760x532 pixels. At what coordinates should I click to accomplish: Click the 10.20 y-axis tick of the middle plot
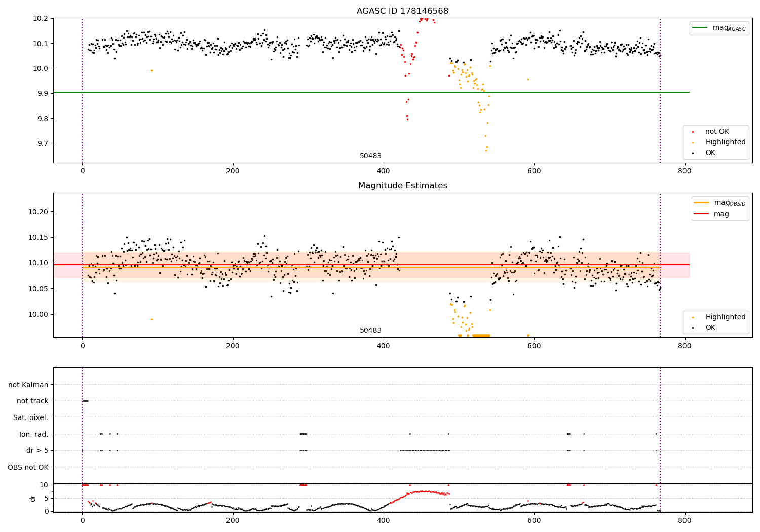coord(39,212)
